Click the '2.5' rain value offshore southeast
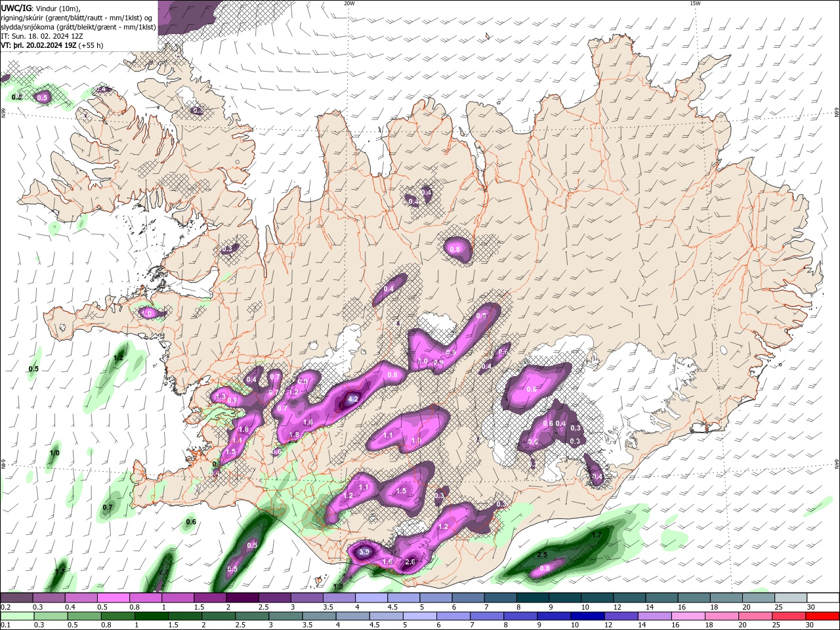The width and height of the screenshot is (840, 630). (x=542, y=555)
